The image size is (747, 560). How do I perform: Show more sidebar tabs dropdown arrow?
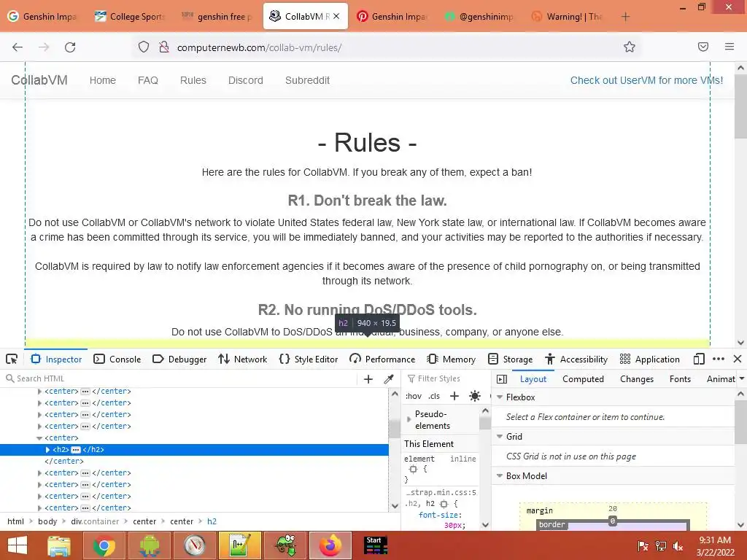click(x=742, y=379)
